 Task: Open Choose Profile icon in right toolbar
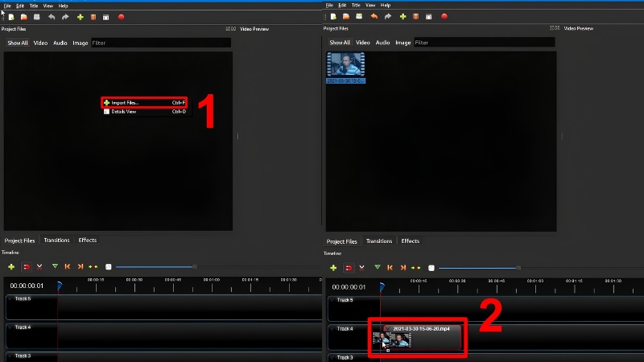tap(415, 16)
